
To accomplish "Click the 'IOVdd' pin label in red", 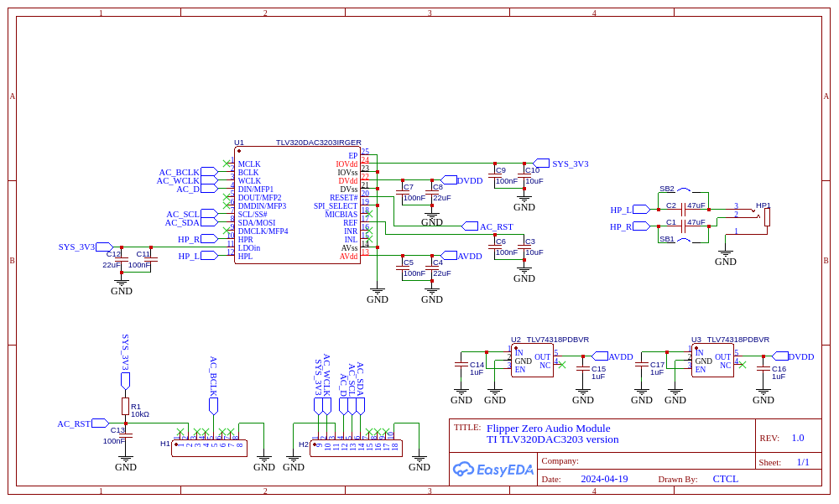I will pyautogui.click(x=347, y=164).
